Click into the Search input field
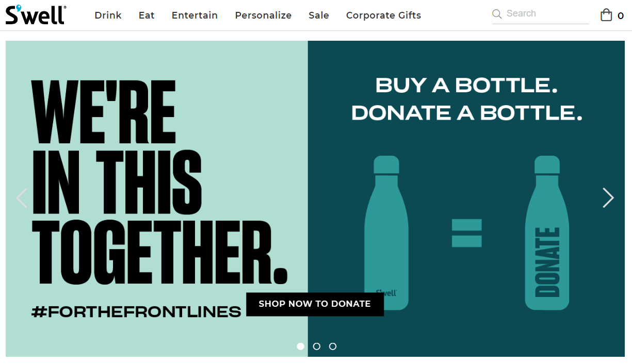 pyautogui.click(x=546, y=14)
